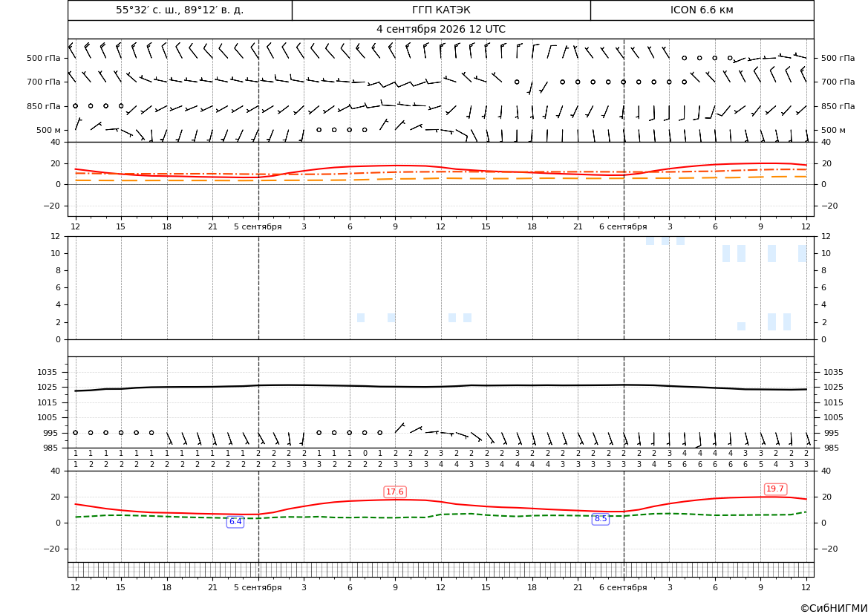Click the 850 гПа label on right axis
This screenshot has width=868, height=614.
click(x=838, y=106)
